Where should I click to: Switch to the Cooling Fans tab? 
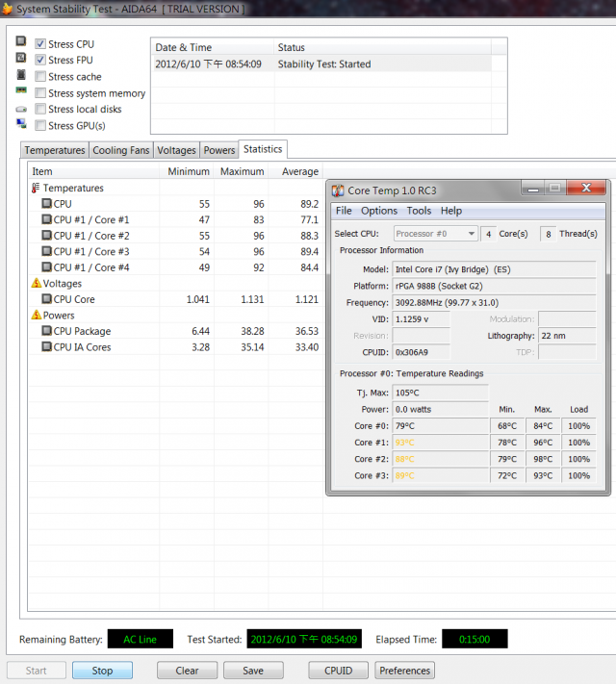[x=120, y=150]
